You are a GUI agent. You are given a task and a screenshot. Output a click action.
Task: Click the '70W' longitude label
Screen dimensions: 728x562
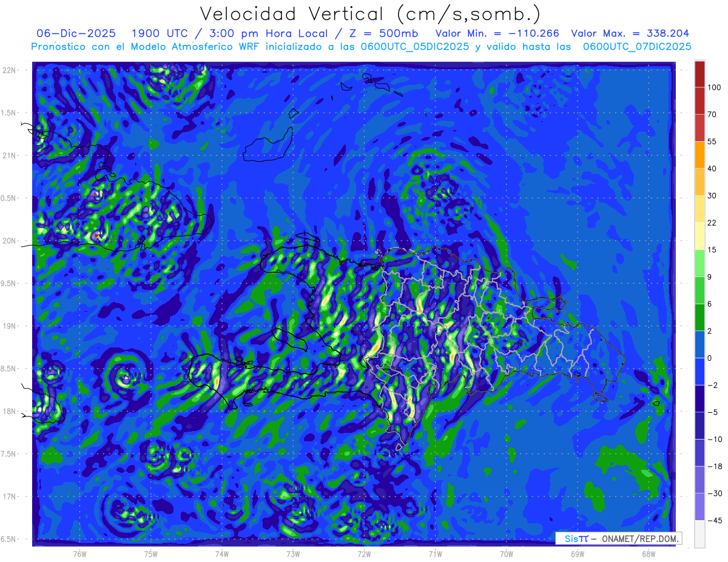(x=506, y=554)
